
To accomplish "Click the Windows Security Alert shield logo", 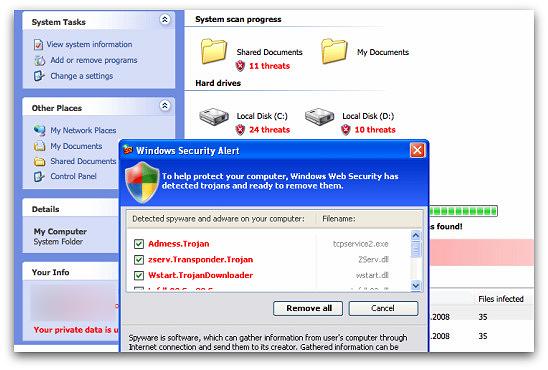I will click(142, 182).
